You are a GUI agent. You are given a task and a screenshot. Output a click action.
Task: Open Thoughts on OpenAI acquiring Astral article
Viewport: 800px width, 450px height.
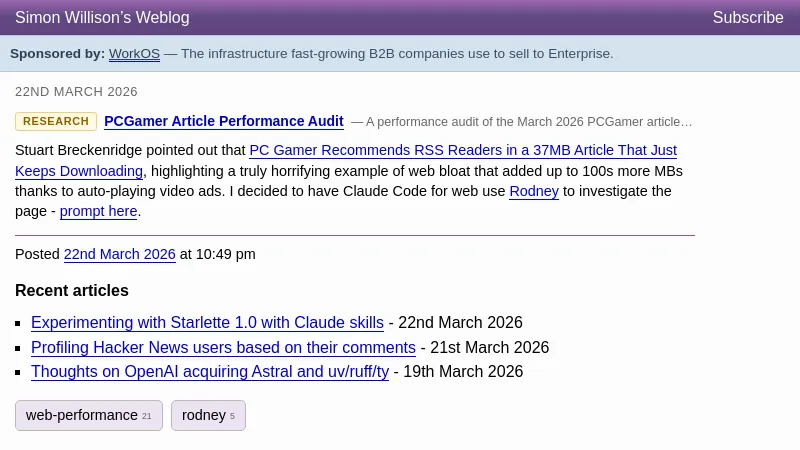[x=210, y=372]
